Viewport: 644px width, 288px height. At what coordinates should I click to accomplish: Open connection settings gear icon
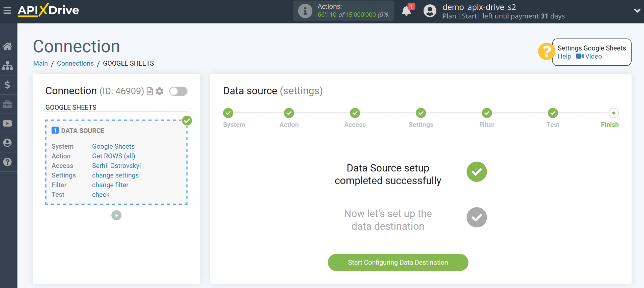click(x=160, y=91)
